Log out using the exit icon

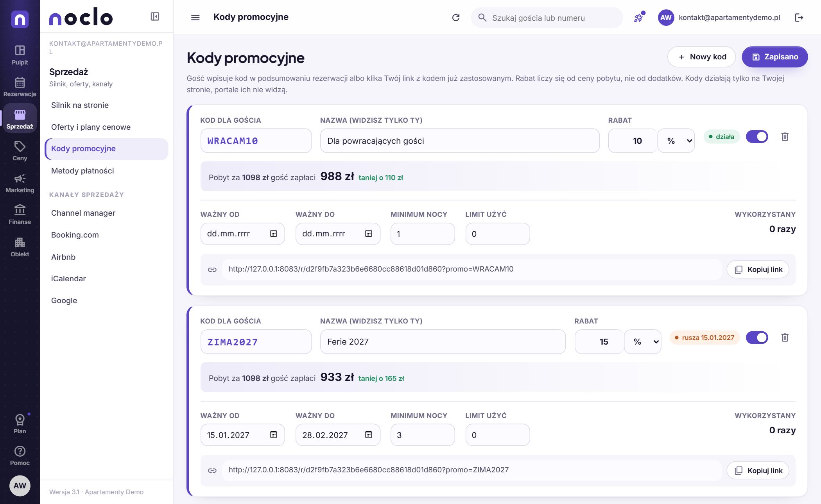[799, 18]
